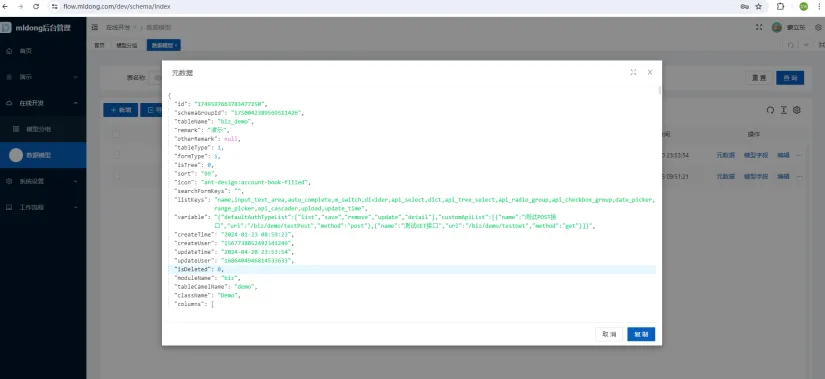Open more actions for the 23:53:54 row
825x379 pixels.
799,155
